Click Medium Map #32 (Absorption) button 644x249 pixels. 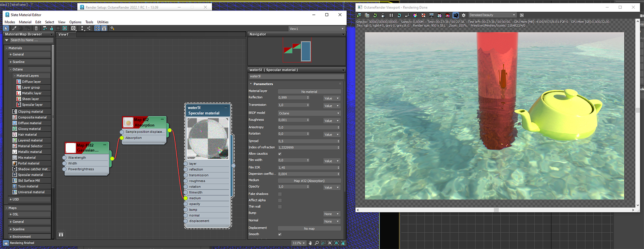(x=309, y=181)
